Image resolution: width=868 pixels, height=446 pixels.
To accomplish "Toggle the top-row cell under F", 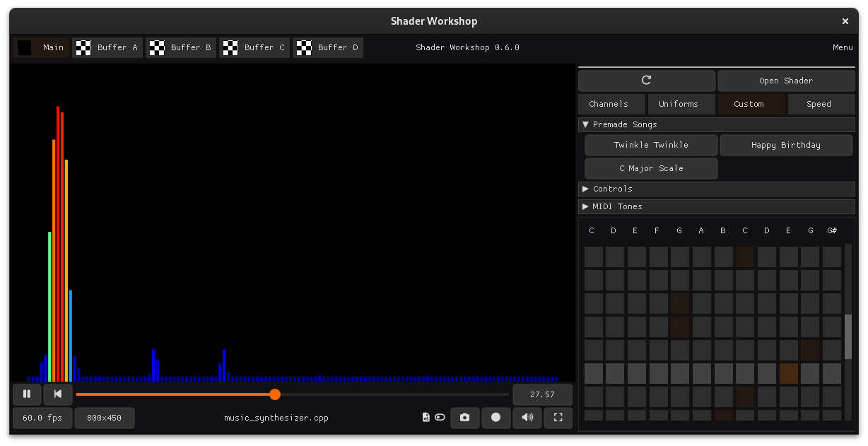I will point(658,257).
